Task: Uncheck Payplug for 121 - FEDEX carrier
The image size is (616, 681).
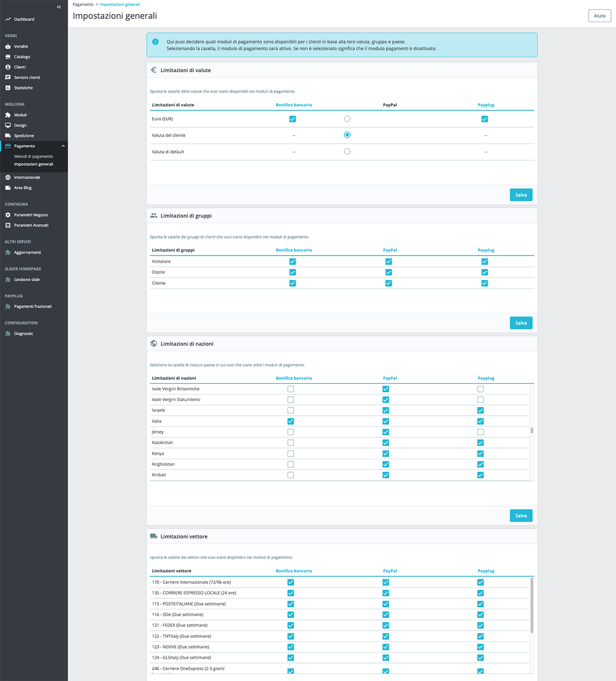Action: pyautogui.click(x=480, y=625)
